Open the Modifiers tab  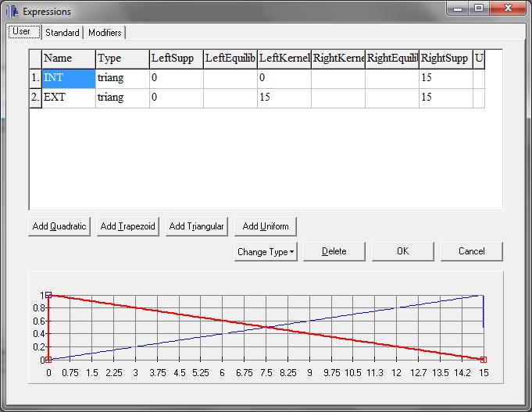105,33
